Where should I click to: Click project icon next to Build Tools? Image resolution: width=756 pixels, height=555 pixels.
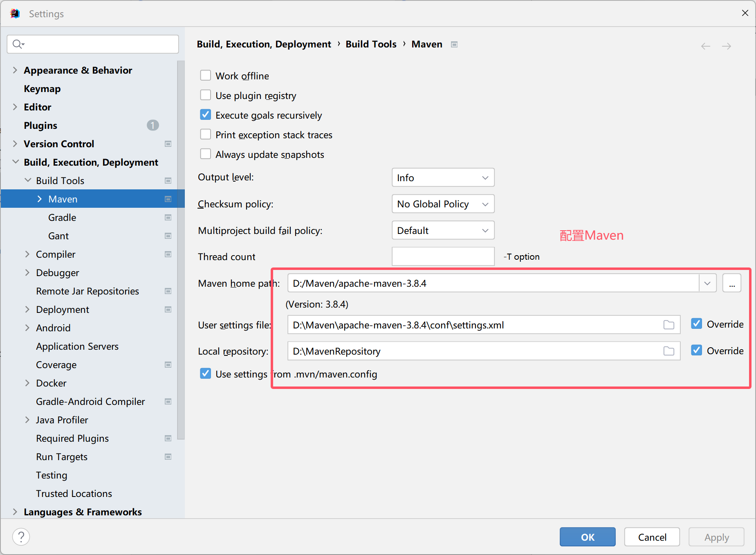168,181
